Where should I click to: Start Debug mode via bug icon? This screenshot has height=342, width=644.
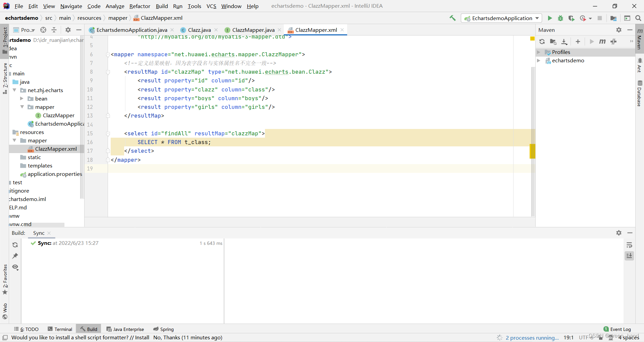tap(560, 18)
